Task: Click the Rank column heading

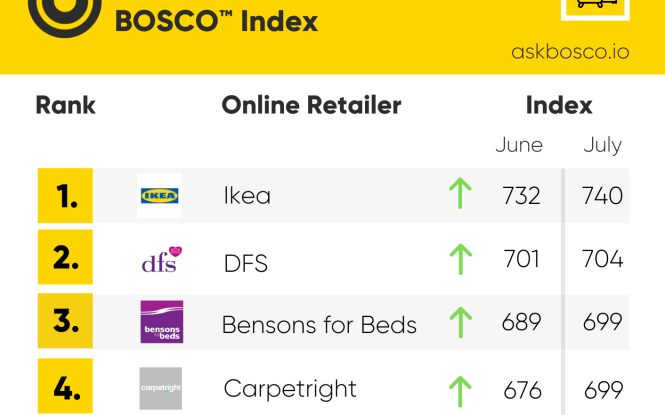Action: click(66, 105)
